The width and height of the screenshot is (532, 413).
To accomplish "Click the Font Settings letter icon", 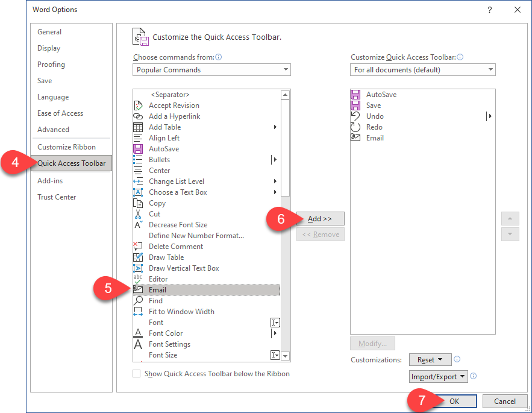I will click(138, 344).
